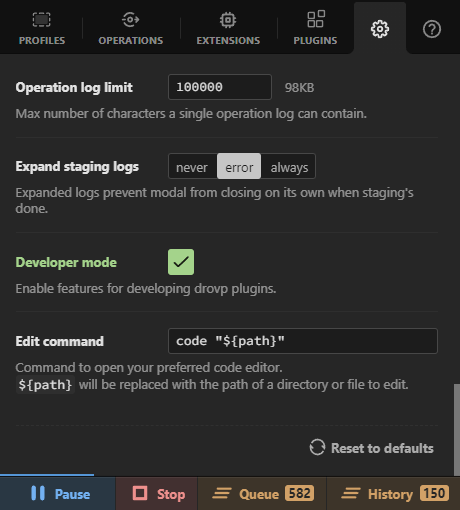Click the Edit command label

59,341
